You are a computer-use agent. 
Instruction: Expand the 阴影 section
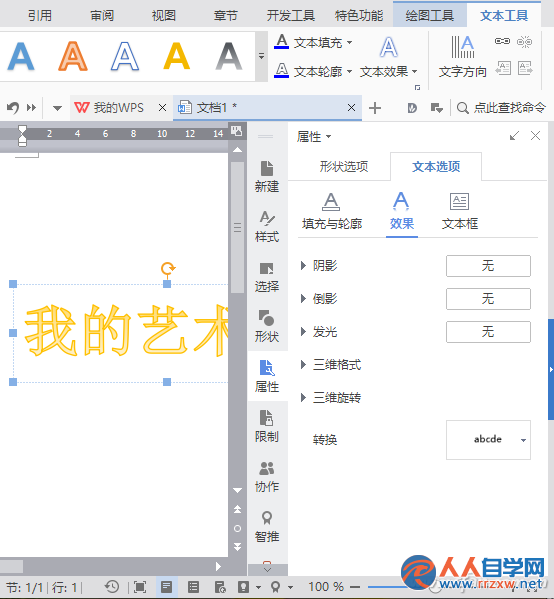pyautogui.click(x=303, y=265)
